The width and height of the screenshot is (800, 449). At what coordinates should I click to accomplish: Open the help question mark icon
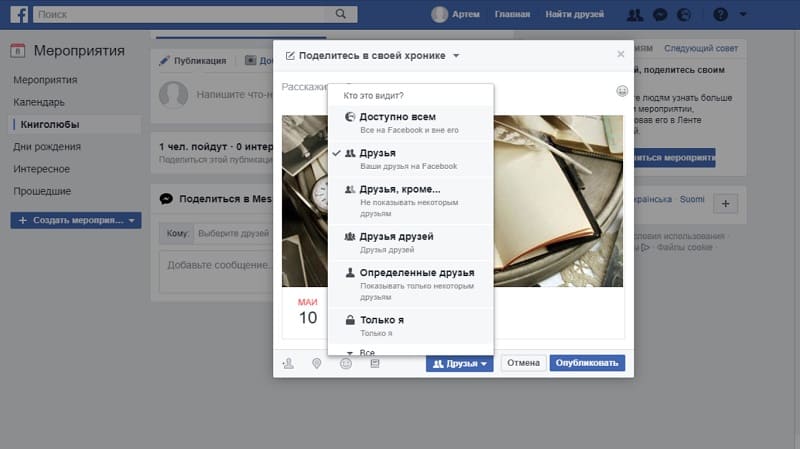pos(720,14)
